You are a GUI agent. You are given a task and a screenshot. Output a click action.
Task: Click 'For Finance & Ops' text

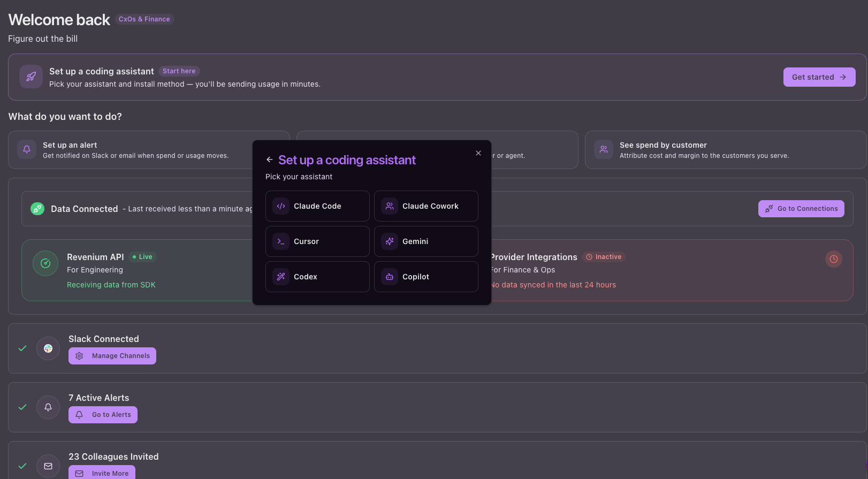click(x=523, y=270)
